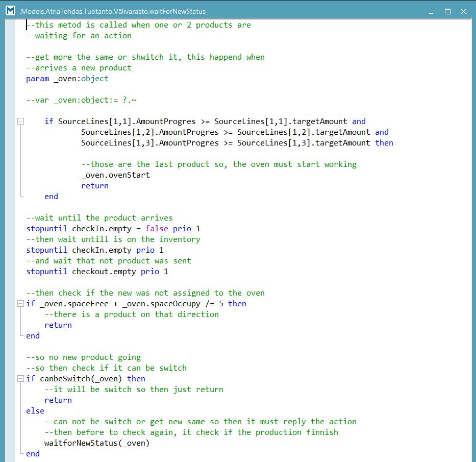This screenshot has height=462, width=476.
Task: Collapse the SourceLines if-block fold marker
Action: pos(20,121)
